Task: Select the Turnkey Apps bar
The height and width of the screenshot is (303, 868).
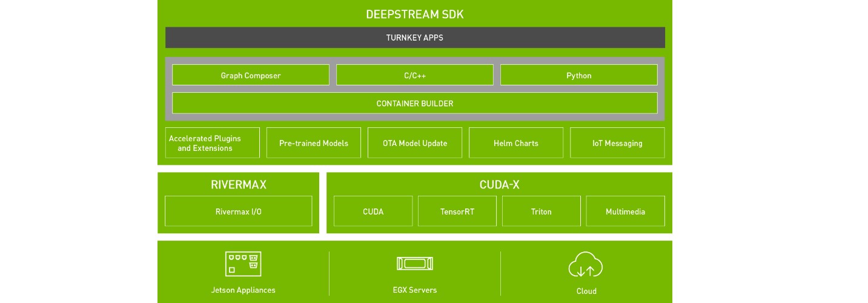Action: [415, 38]
